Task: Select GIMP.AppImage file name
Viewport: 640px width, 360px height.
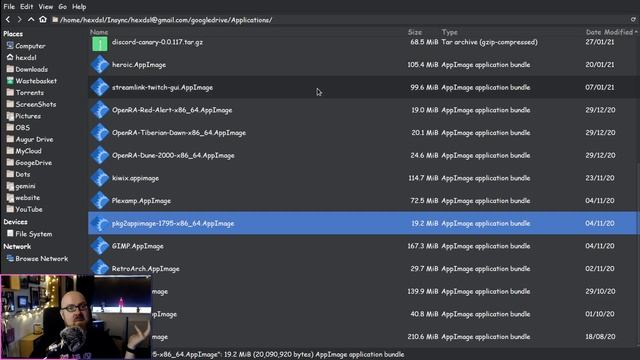Action: 138,246
